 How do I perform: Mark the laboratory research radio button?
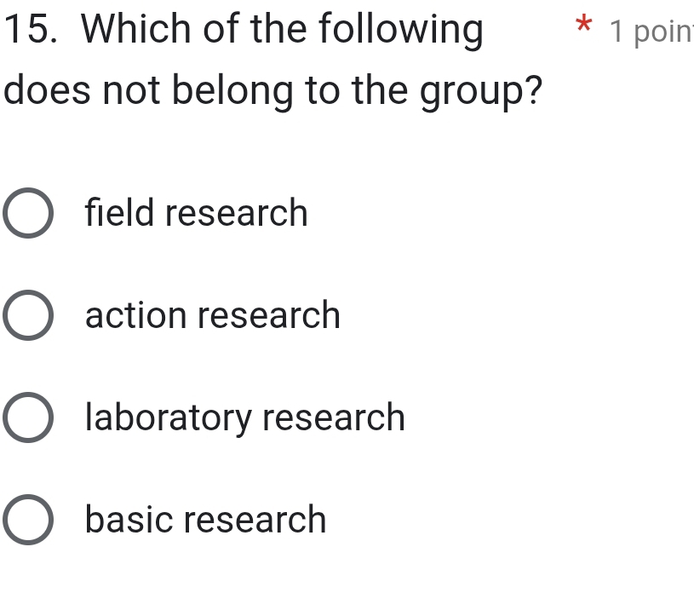(28, 417)
